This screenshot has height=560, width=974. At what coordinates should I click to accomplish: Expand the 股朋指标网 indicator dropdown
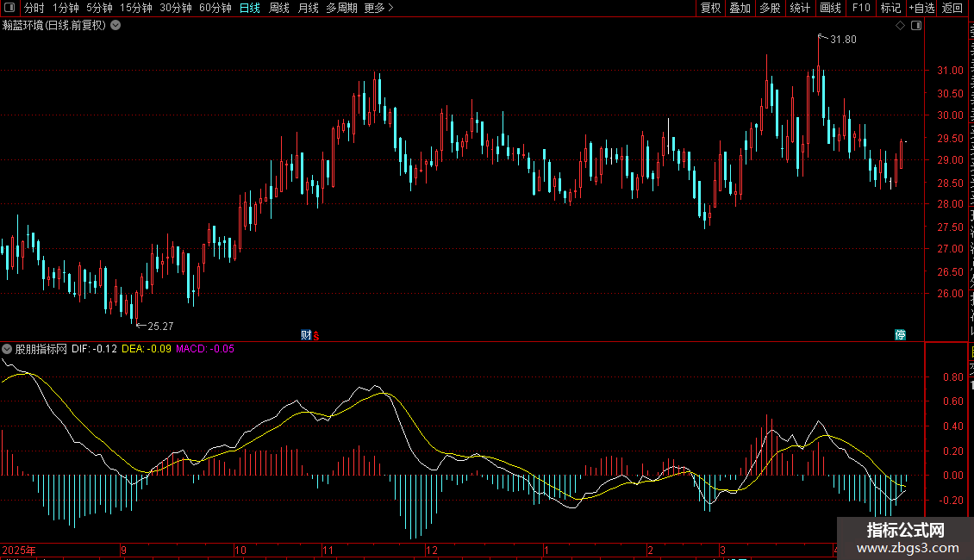(8, 349)
